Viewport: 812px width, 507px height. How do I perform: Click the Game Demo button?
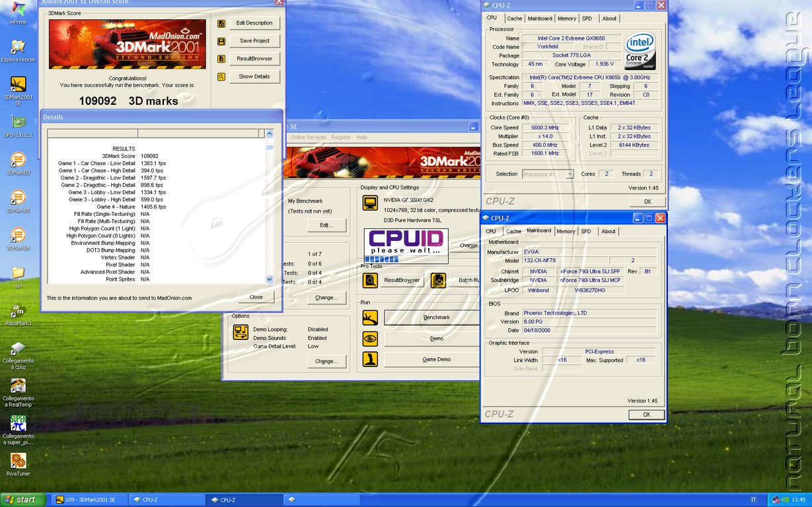tap(431, 360)
